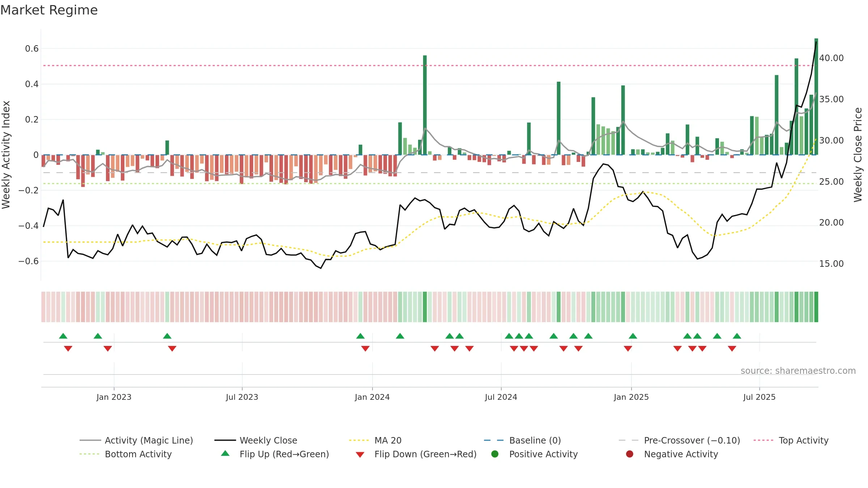Image resolution: width=868 pixels, height=488 pixels.
Task: Click the green Flip Up triangle legend icon
Action: pyautogui.click(x=225, y=453)
